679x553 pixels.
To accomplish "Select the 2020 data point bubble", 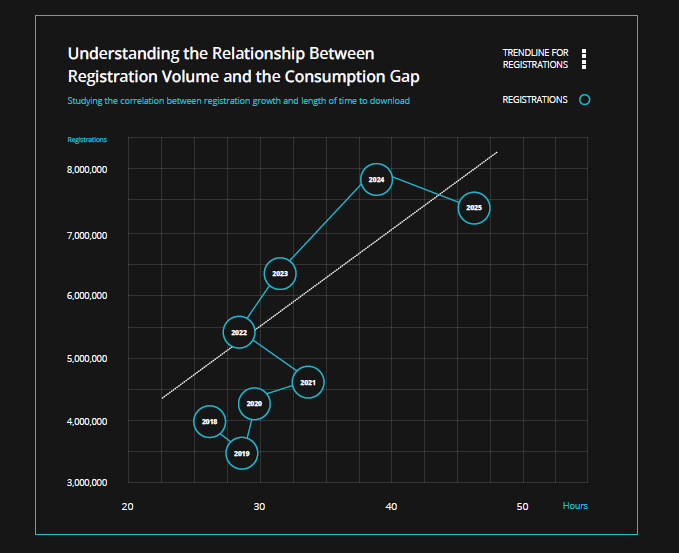I will (x=254, y=403).
